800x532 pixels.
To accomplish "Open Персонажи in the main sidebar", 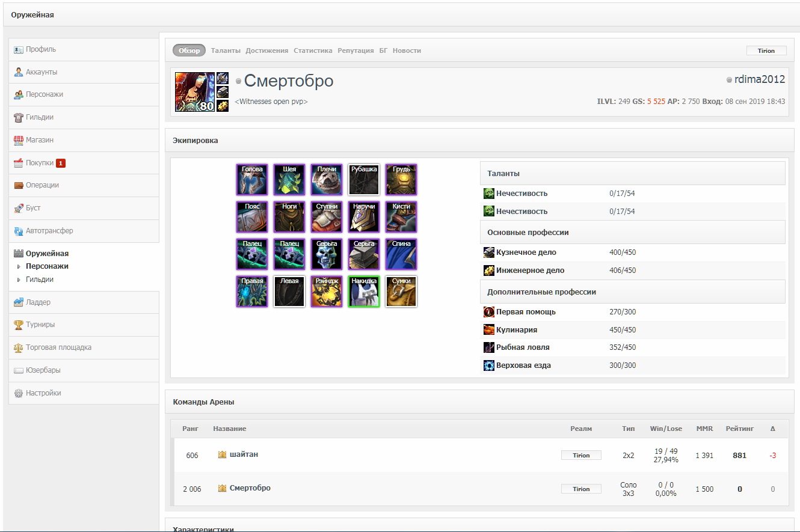I will click(84, 94).
